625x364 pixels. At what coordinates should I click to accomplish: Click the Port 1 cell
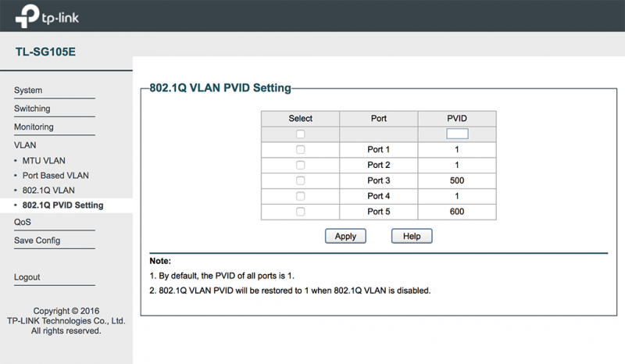379,149
